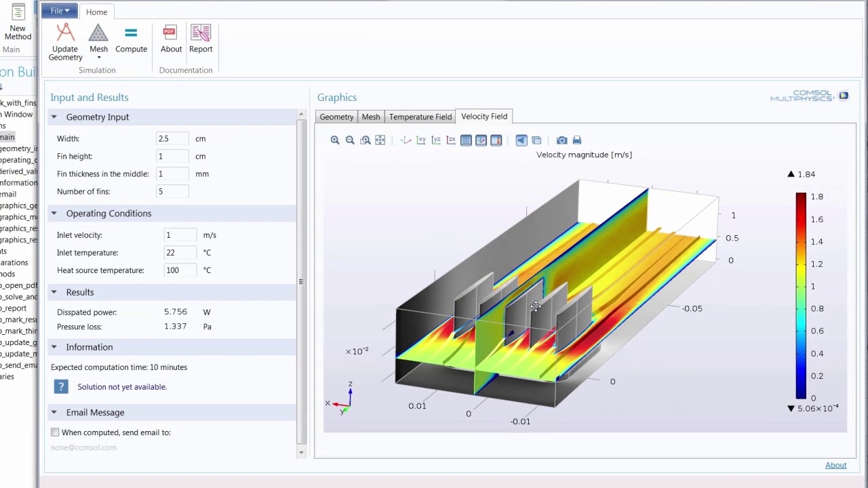Toggle the grid display button
The width and height of the screenshot is (868, 488).
466,140
